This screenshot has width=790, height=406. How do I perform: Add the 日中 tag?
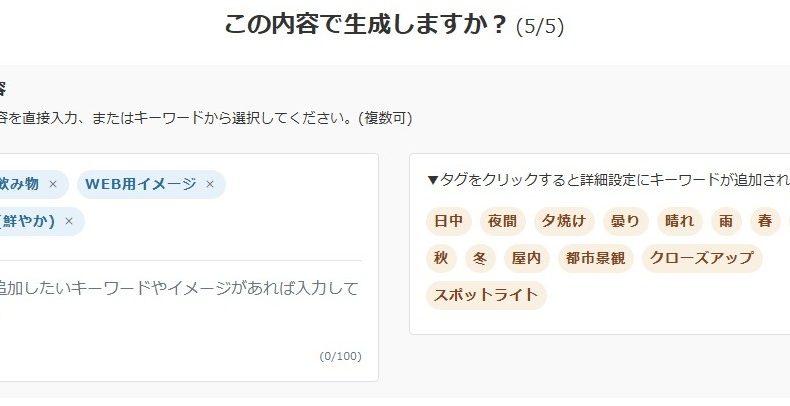point(448,221)
